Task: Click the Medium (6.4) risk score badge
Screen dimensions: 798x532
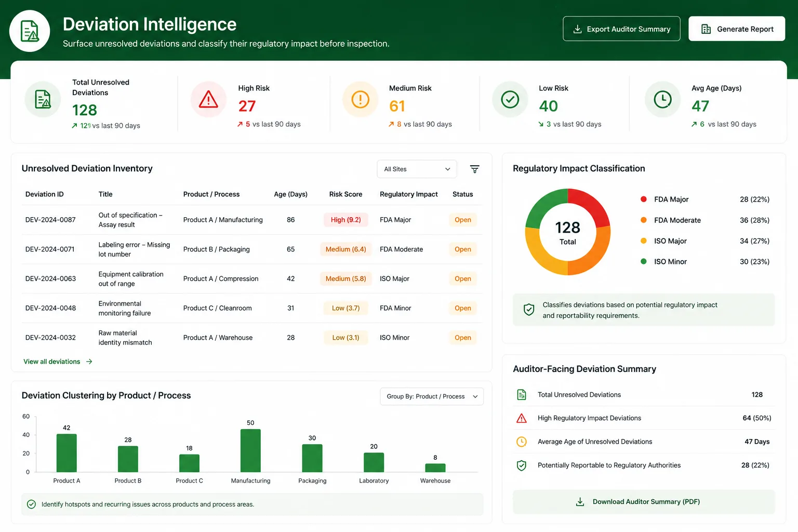Action: click(x=346, y=249)
